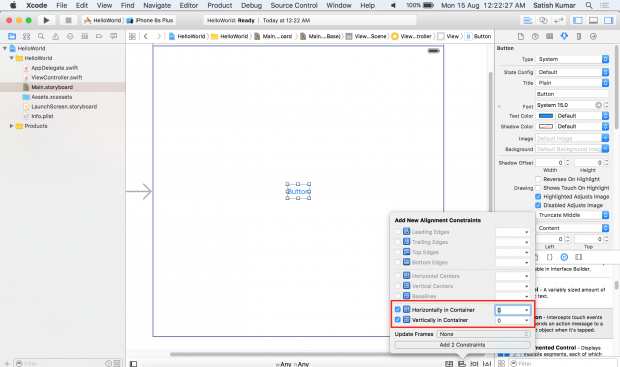Open the Project navigator folder icon
620x367 pixels.
pos(12,36)
